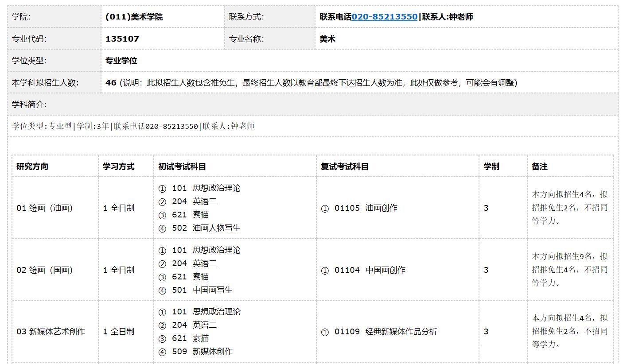Click the 备注 column header
Image resolution: width=623 pixels, height=364 pixels.
click(x=539, y=167)
